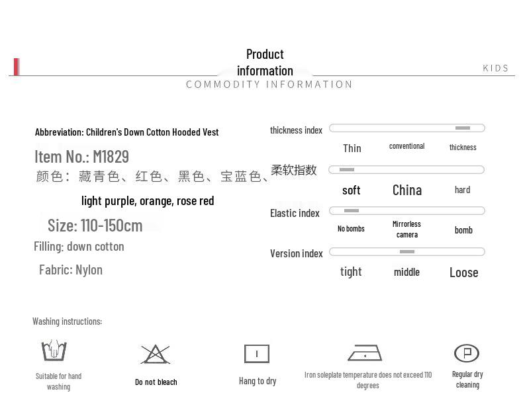The height and width of the screenshot is (420, 523).
Task: Click the regular dry cleaning circle icon
Action: point(467,353)
